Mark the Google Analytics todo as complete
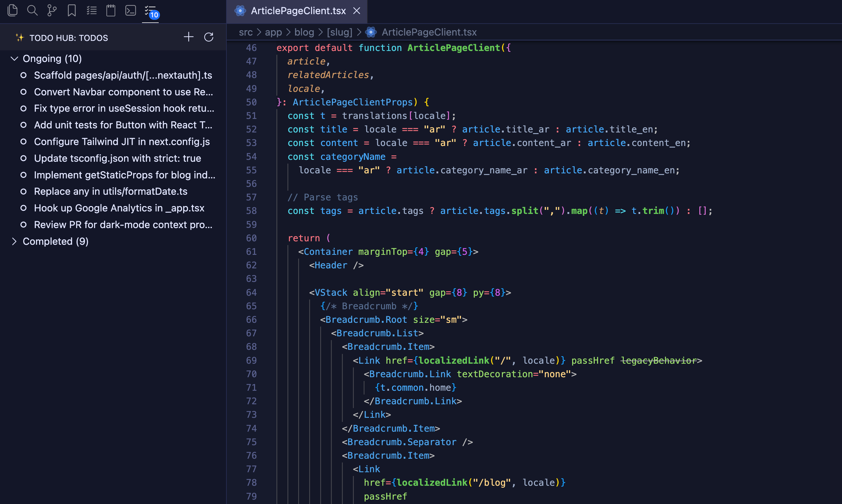The width and height of the screenshot is (842, 504). point(23,208)
